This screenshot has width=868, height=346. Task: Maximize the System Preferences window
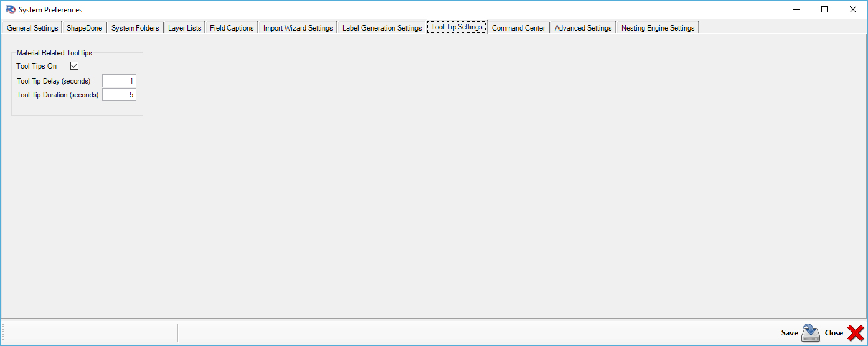click(x=824, y=9)
